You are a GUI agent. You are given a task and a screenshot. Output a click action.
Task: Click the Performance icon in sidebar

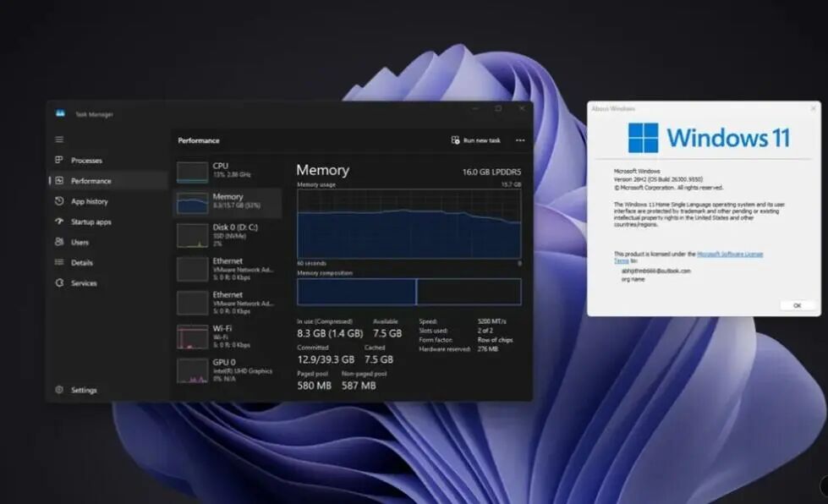pyautogui.click(x=59, y=180)
